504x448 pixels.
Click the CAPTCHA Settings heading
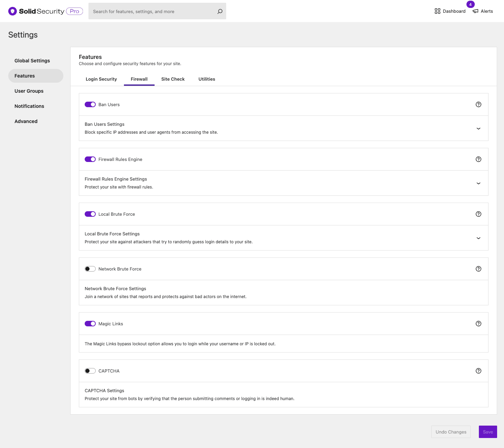coord(104,390)
